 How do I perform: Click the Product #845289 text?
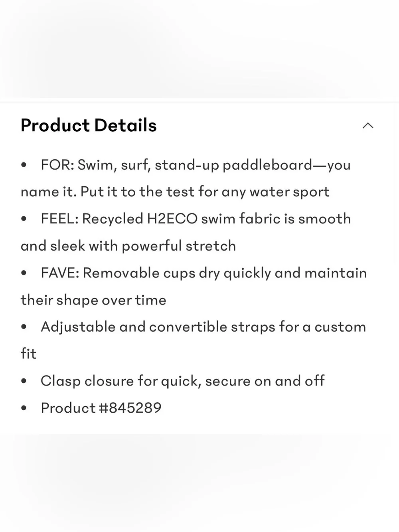pos(101,408)
